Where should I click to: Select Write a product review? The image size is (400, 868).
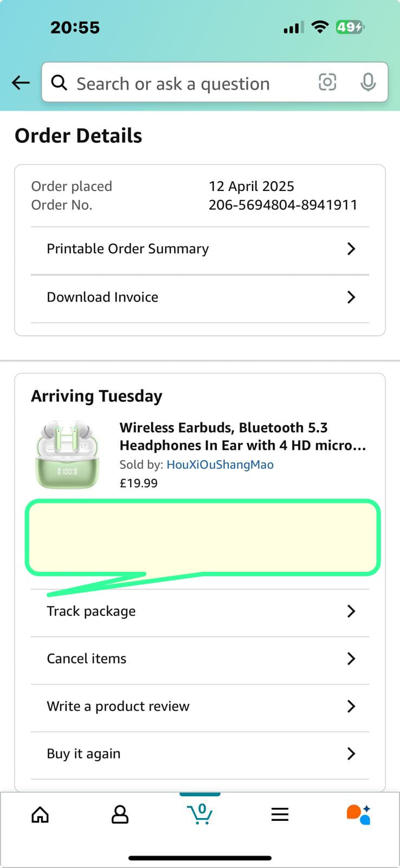(x=200, y=706)
